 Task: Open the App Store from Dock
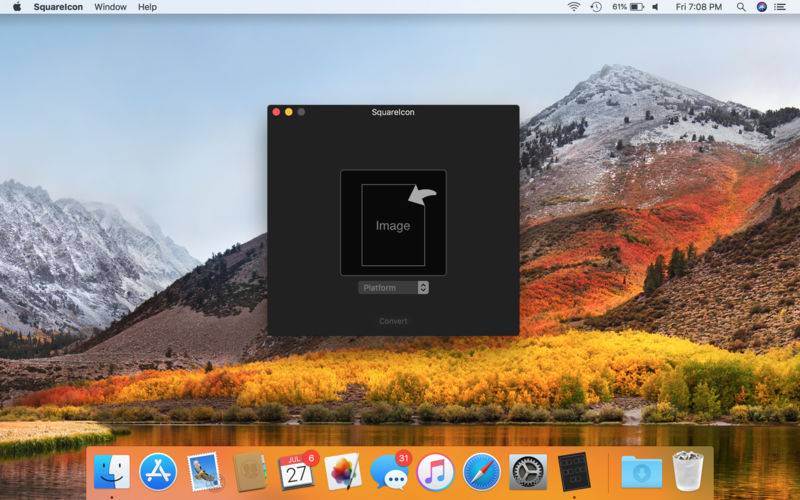(x=158, y=472)
